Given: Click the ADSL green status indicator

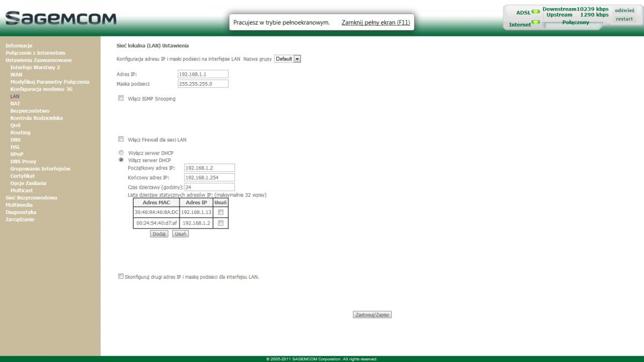Looking at the screenshot, I should pos(535,12).
